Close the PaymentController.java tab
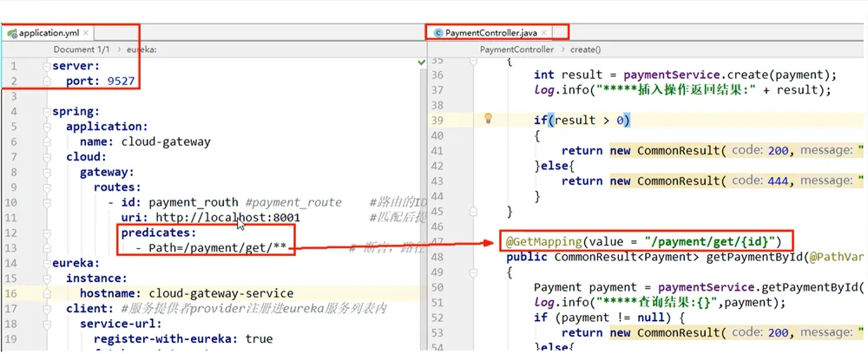The width and height of the screenshot is (868, 354). click(543, 33)
